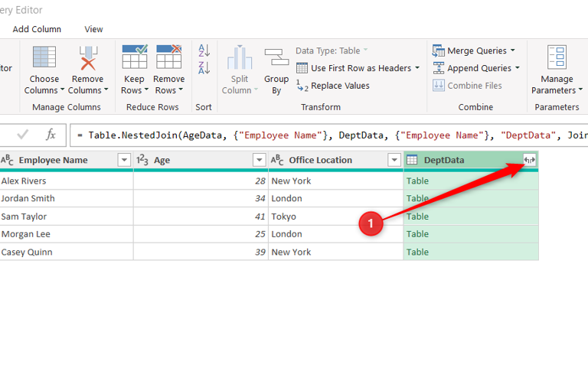
Task: Confirm formula with the checkmark icon
Action: click(23, 135)
